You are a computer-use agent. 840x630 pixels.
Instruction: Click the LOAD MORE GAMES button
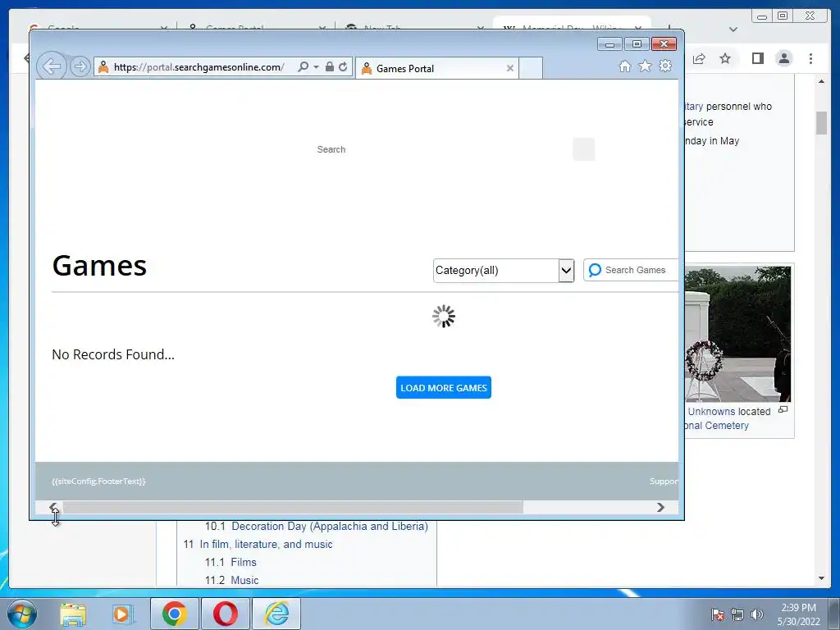(444, 388)
